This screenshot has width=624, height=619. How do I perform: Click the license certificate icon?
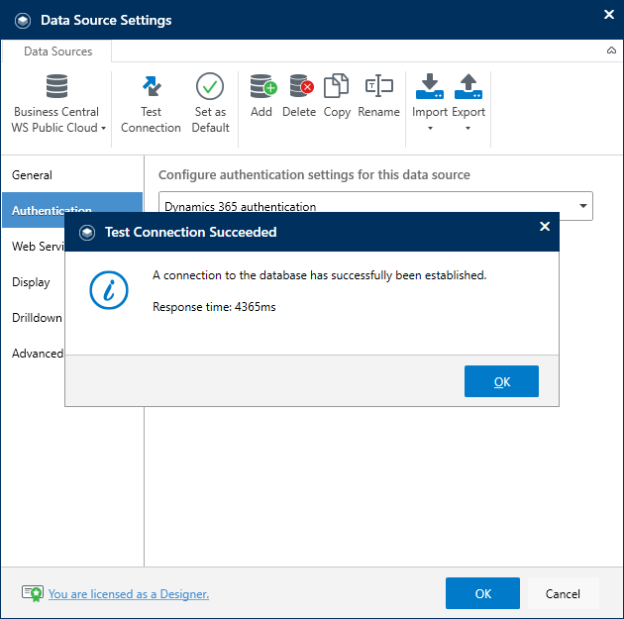pyautogui.click(x=33, y=593)
